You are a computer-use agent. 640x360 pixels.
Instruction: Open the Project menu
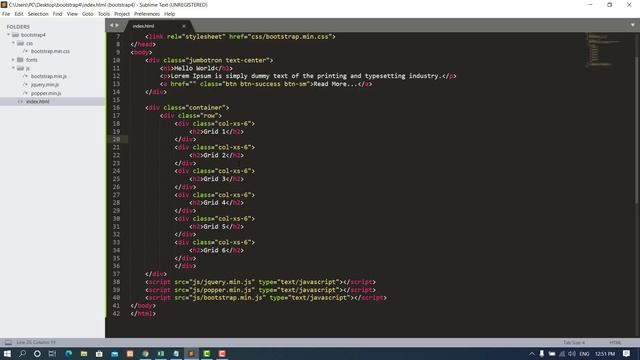122,14
